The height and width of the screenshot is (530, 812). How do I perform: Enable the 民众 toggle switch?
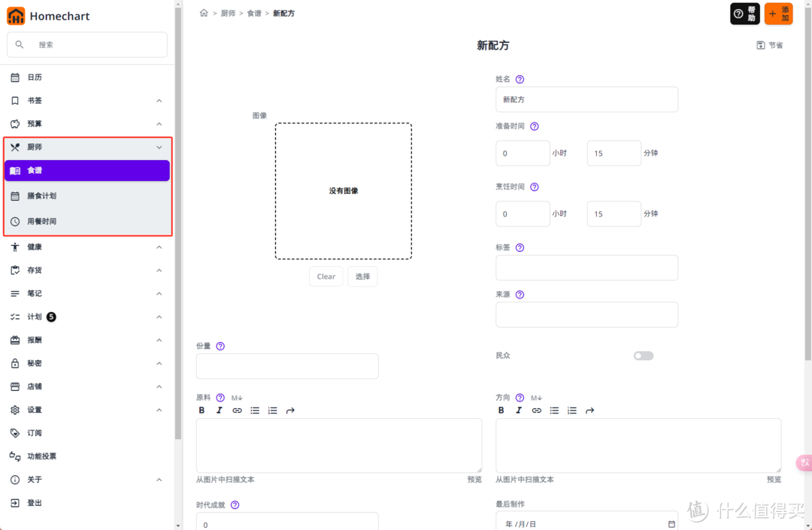point(643,355)
